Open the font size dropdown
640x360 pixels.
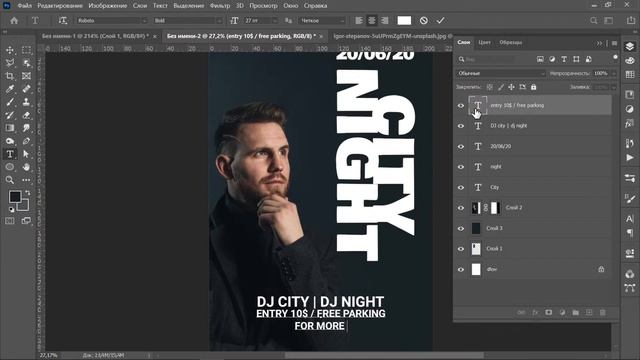(x=275, y=20)
